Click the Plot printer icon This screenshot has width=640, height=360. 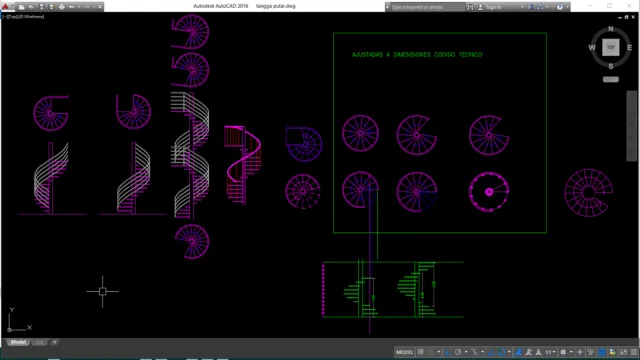pos(62,7)
